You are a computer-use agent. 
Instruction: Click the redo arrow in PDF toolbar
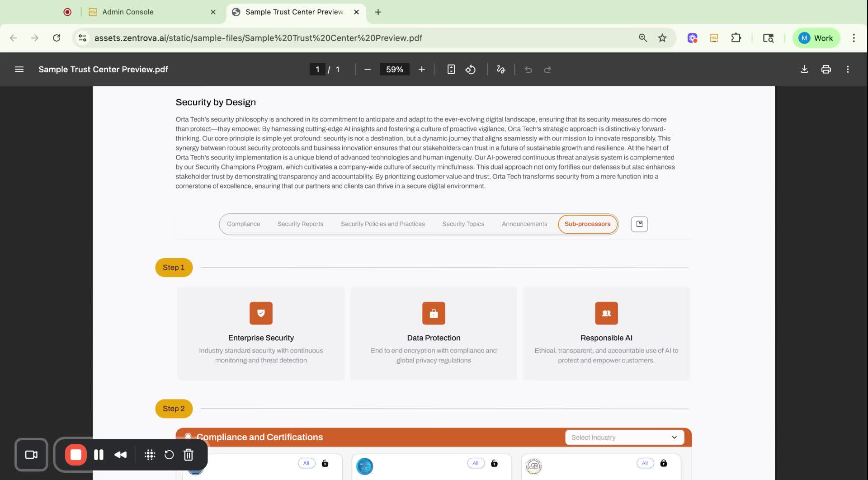pyautogui.click(x=547, y=69)
